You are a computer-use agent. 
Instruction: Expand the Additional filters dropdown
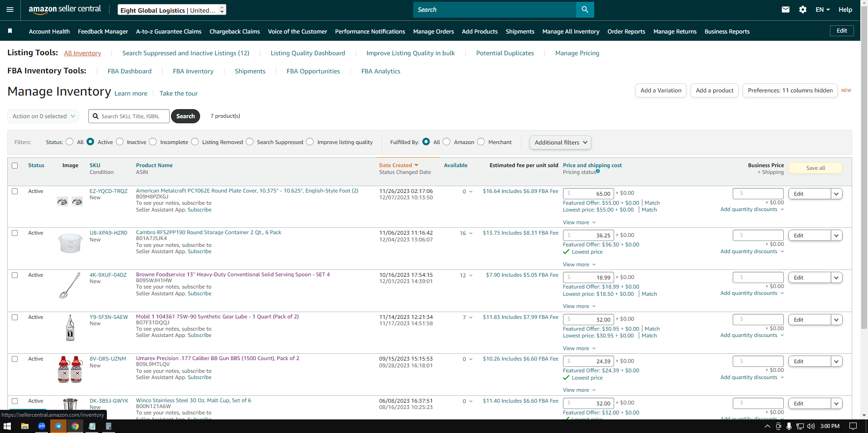[x=560, y=142]
